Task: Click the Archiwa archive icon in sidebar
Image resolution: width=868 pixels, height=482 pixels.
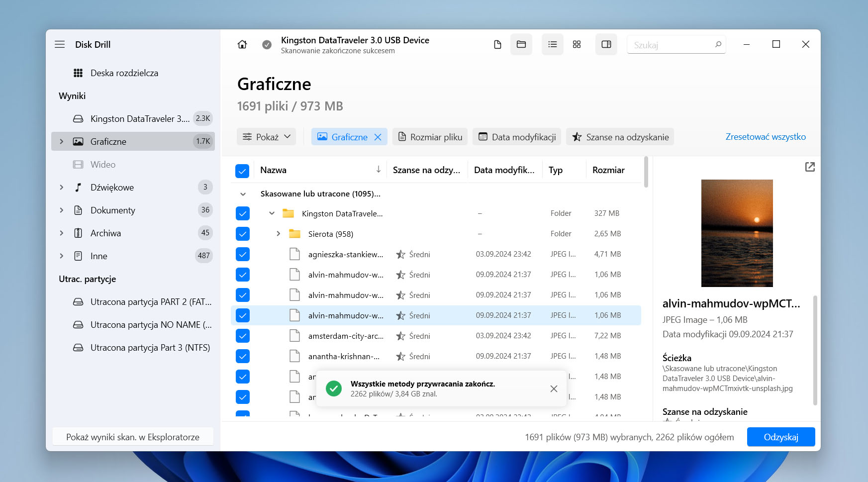Action: pos(78,233)
